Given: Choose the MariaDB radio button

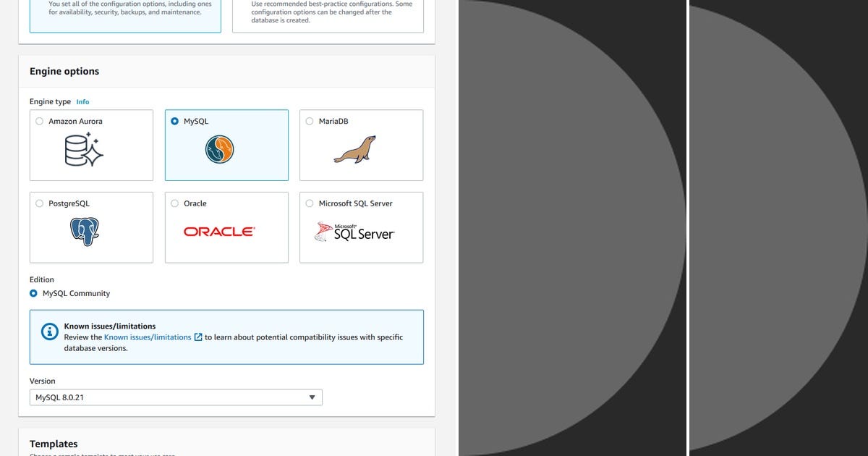Looking at the screenshot, I should tap(310, 122).
